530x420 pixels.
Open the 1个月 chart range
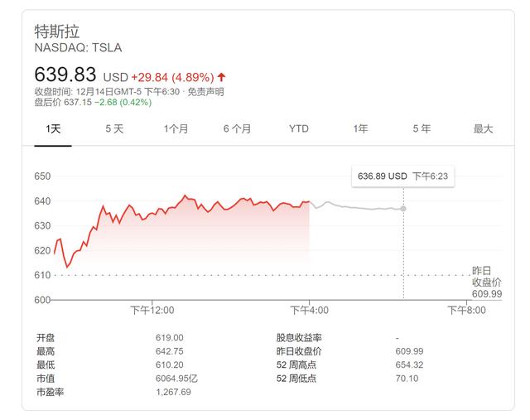click(176, 129)
